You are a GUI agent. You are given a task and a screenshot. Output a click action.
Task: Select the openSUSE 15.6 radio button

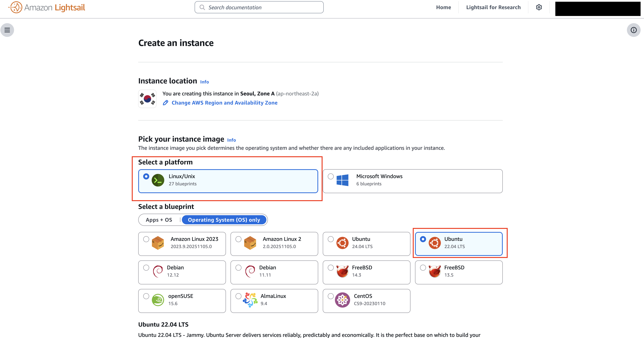(x=146, y=296)
